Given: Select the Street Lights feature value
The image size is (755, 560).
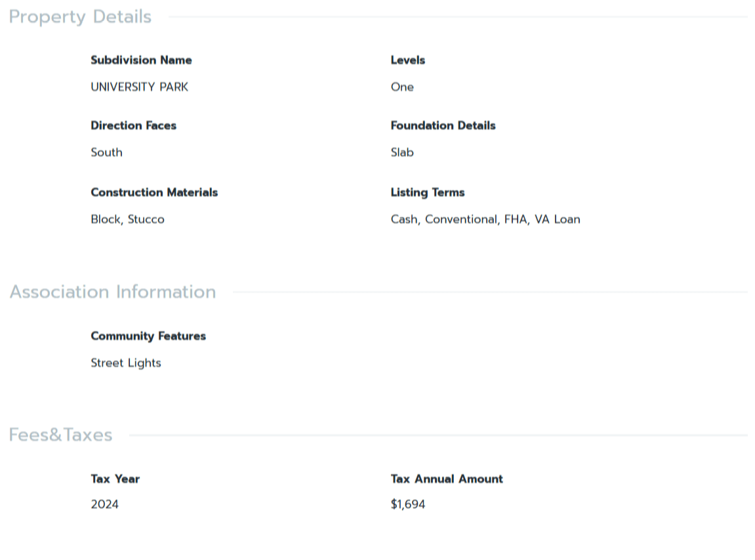Looking at the screenshot, I should pos(125,363).
